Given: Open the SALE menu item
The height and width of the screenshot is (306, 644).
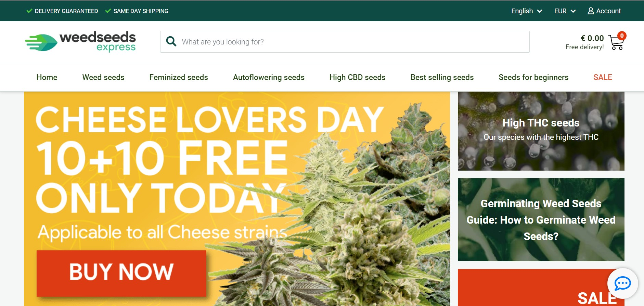Looking at the screenshot, I should (x=603, y=77).
